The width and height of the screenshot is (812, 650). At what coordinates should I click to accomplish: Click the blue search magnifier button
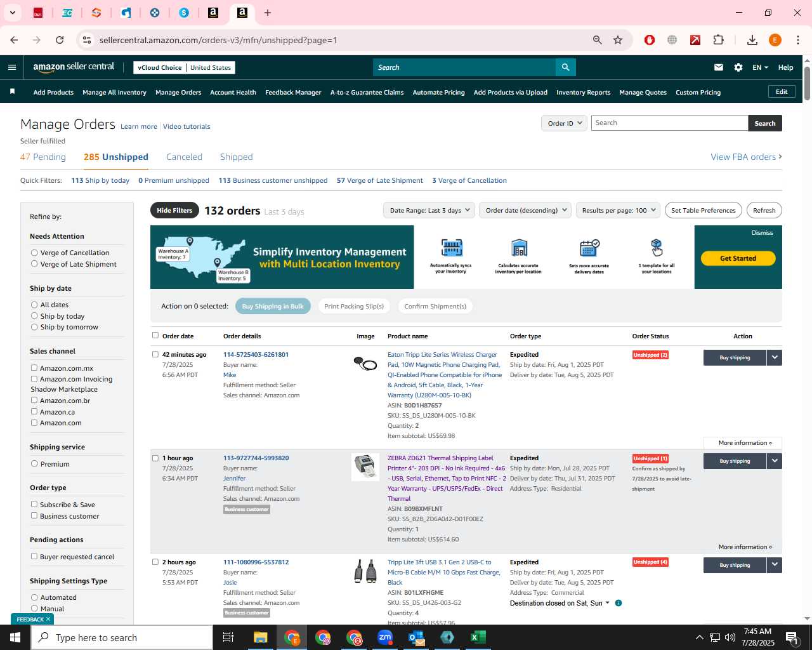coord(565,67)
